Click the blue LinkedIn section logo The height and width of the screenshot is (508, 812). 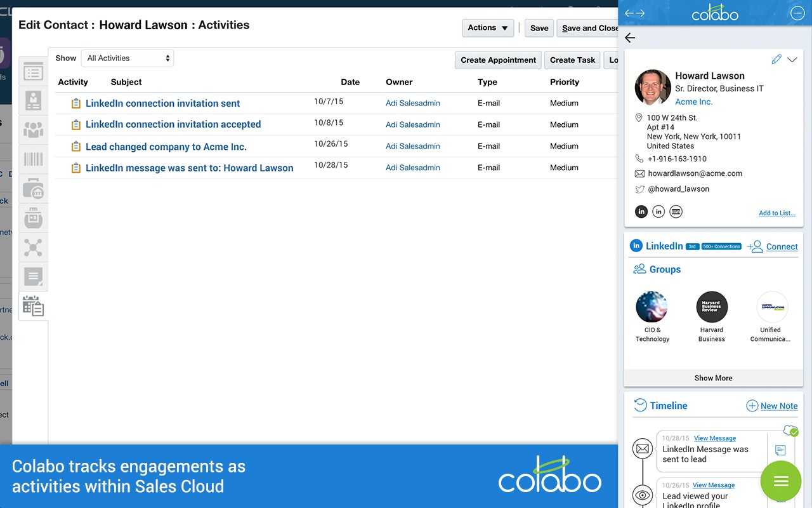click(636, 246)
